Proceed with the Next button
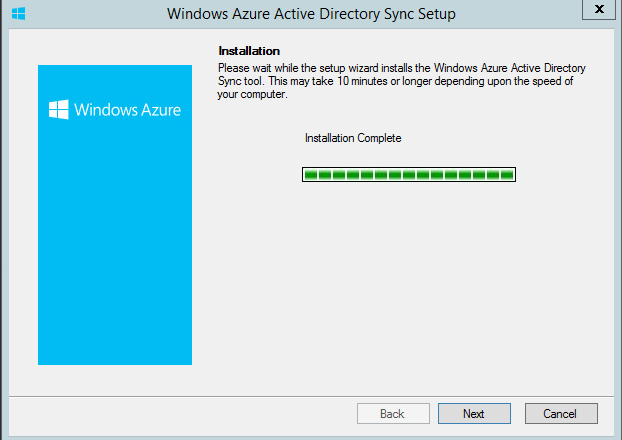 pos(474,413)
